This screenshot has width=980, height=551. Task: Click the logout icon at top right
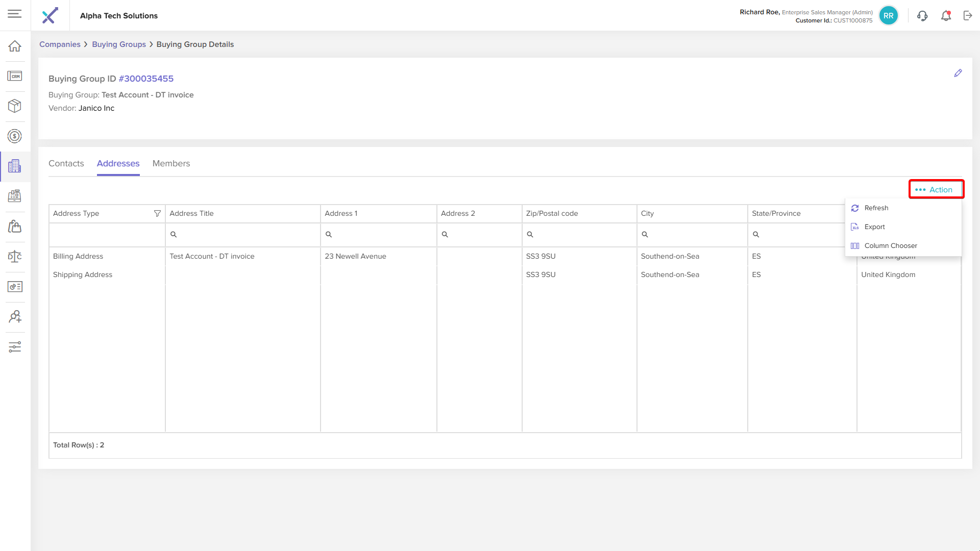click(968, 16)
